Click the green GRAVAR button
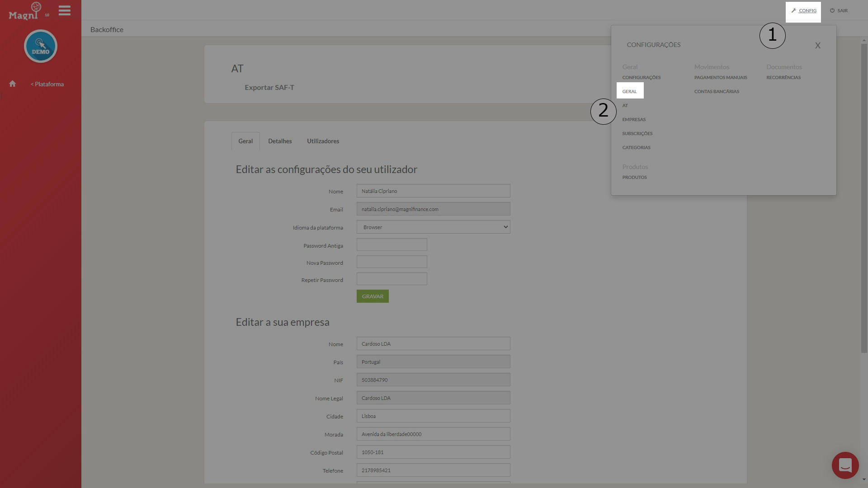 pyautogui.click(x=373, y=296)
